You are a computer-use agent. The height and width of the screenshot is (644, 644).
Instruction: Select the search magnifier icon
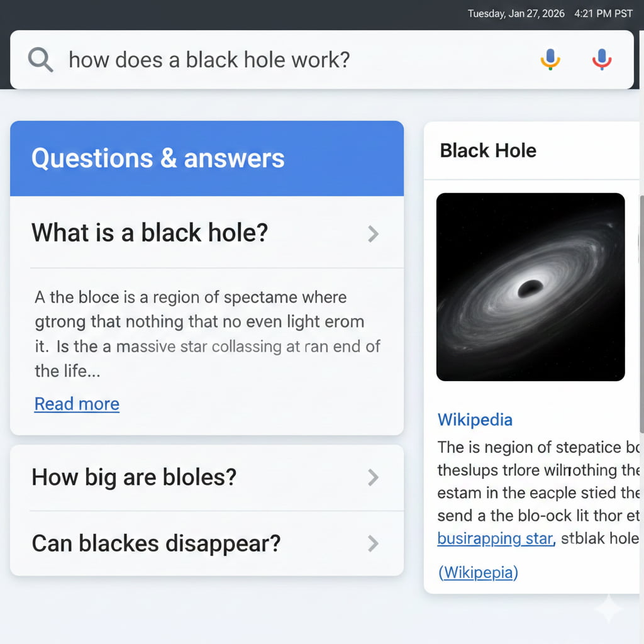[39, 60]
